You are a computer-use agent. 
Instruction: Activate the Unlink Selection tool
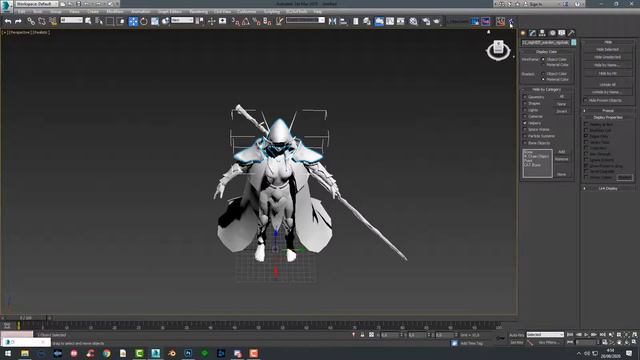tap(42, 21)
